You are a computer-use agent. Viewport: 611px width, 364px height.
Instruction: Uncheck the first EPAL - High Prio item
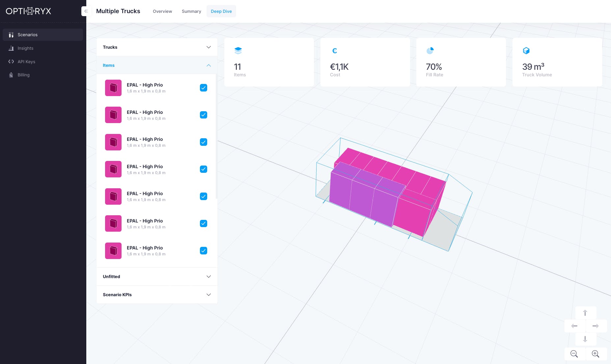click(204, 88)
